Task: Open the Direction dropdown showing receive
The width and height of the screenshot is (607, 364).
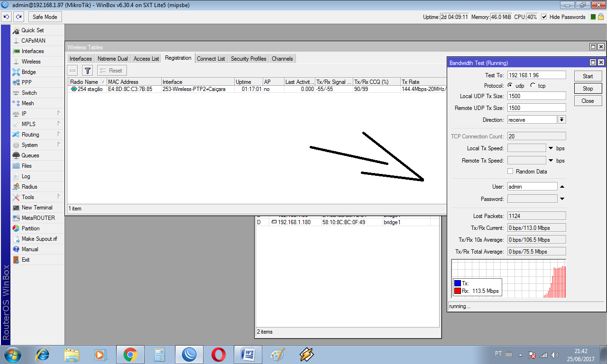Action: pos(562,120)
